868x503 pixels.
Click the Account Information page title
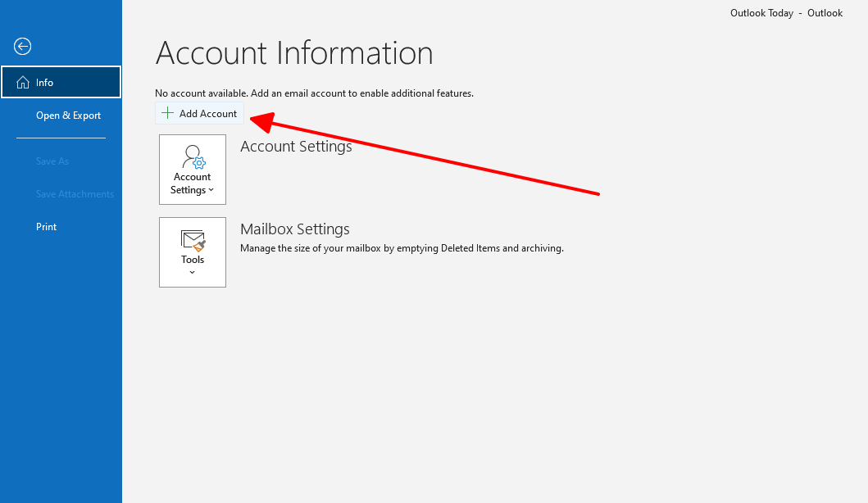[x=294, y=53]
